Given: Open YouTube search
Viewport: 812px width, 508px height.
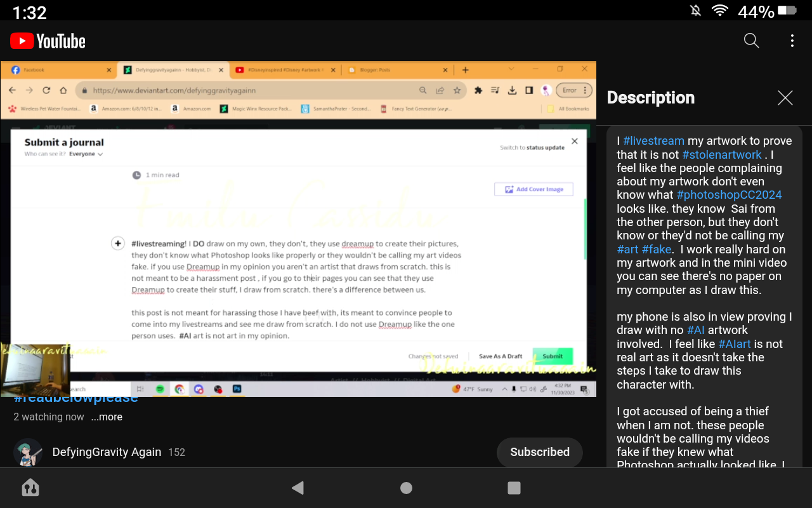Looking at the screenshot, I should (751, 41).
